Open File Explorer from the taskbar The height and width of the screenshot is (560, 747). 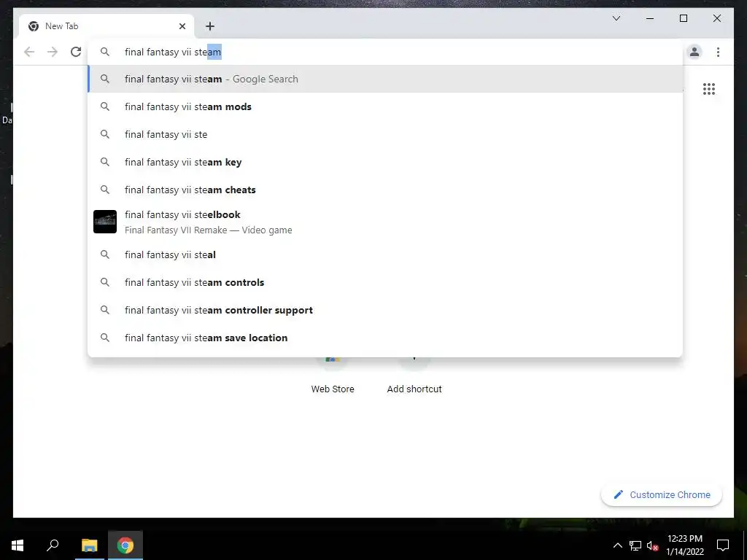pyautogui.click(x=89, y=545)
